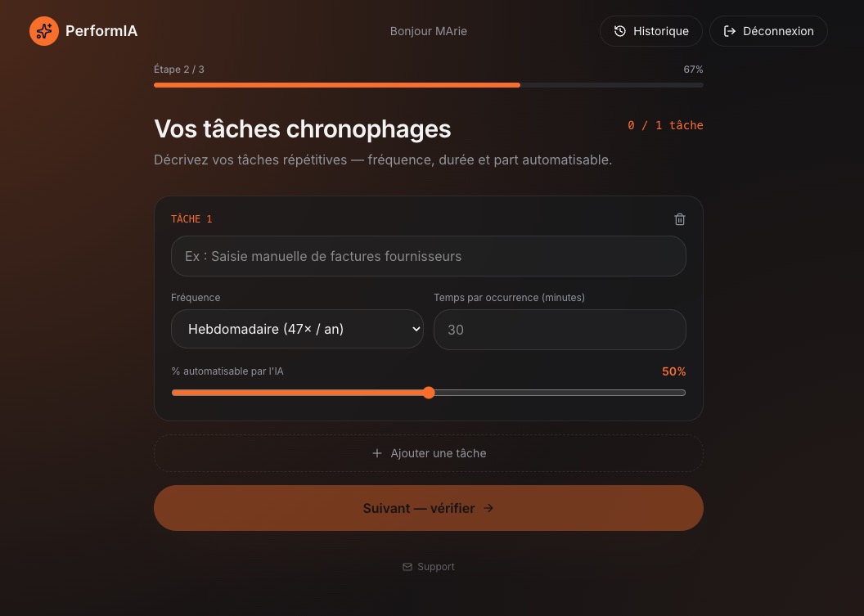Click the Déconnexion button

pos(768,31)
